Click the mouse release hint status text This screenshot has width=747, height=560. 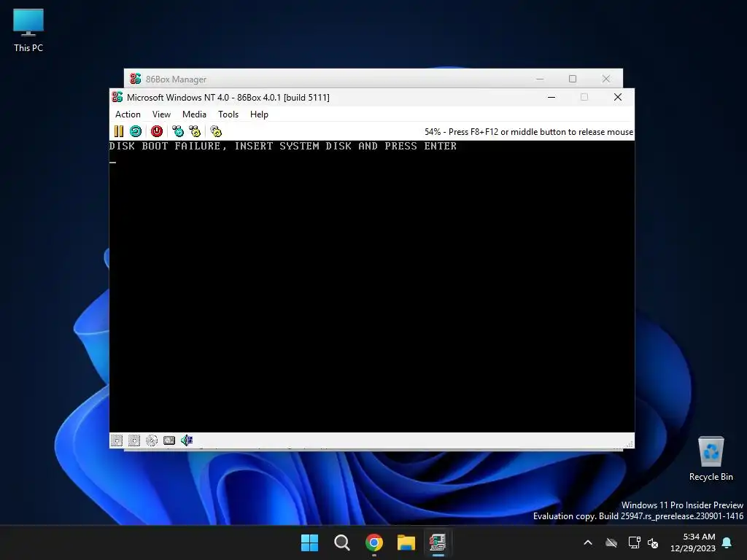(x=529, y=132)
